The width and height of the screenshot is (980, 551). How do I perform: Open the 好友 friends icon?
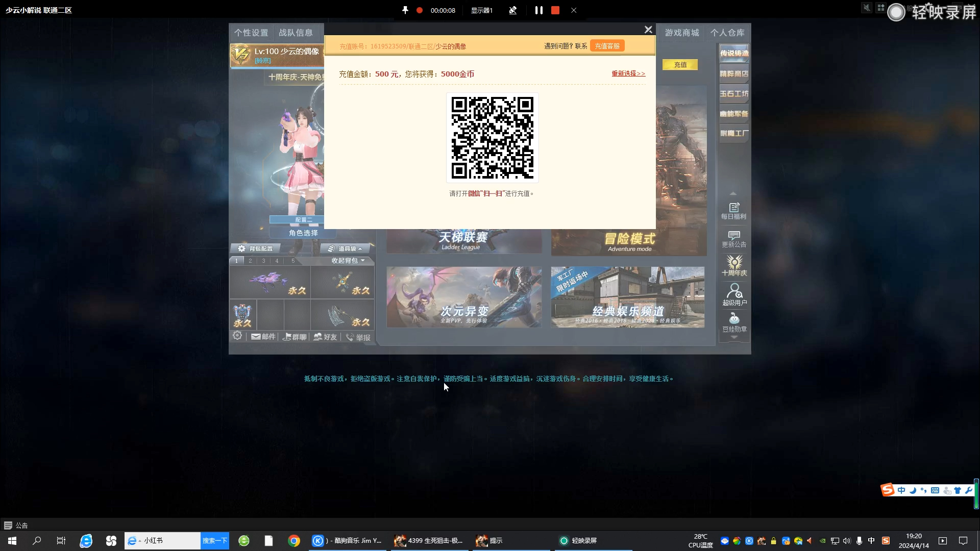(x=326, y=337)
